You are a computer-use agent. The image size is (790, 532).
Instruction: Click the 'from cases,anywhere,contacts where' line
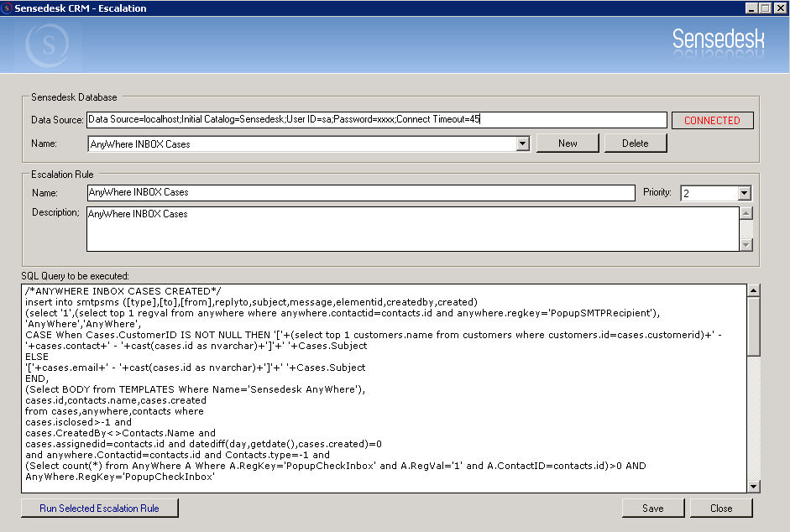pyautogui.click(x=114, y=411)
